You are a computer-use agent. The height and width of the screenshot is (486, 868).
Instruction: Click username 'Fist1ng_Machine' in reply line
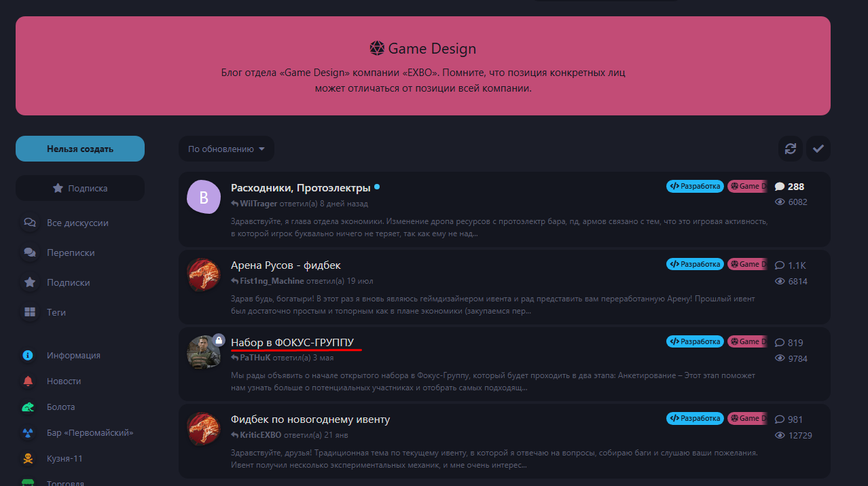[x=272, y=281]
